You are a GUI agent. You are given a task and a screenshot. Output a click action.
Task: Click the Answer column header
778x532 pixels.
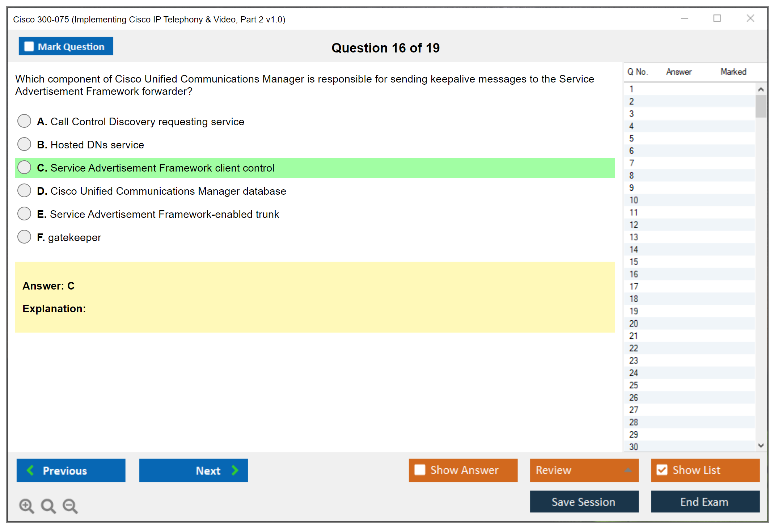(x=678, y=72)
